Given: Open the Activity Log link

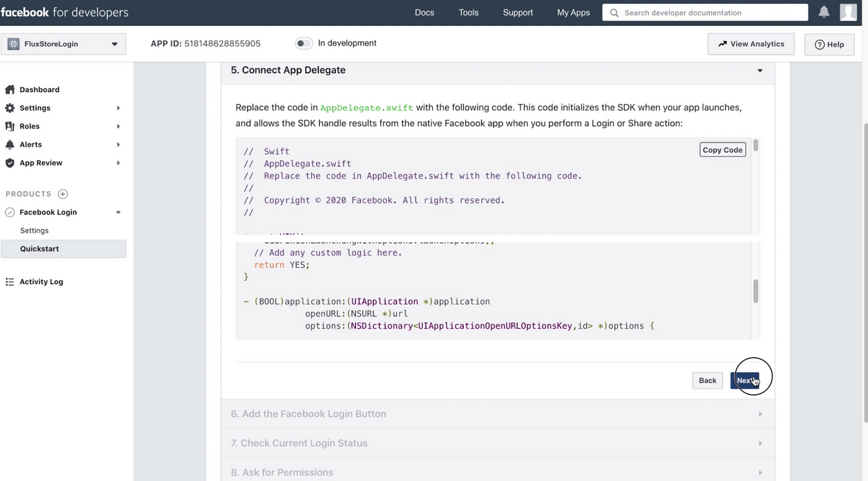Looking at the screenshot, I should click(42, 281).
